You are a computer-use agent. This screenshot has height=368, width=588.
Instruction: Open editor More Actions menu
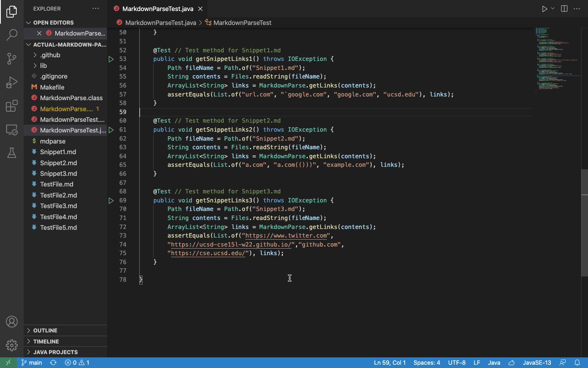pyautogui.click(x=577, y=9)
